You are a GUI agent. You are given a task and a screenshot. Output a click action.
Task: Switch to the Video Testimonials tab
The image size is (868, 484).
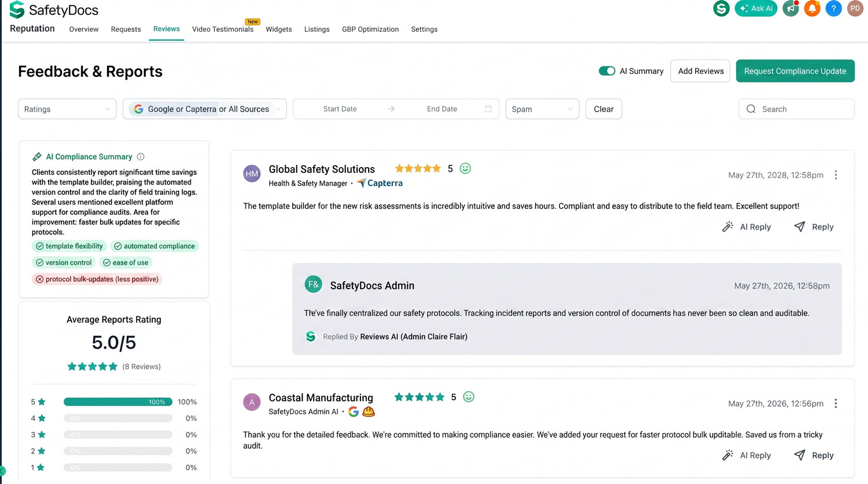[223, 29]
